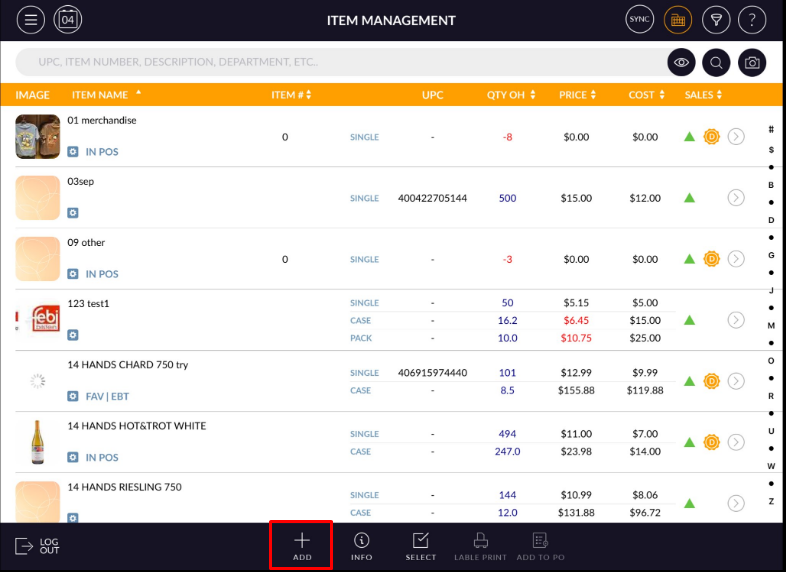
Task: Toggle Select mode checkbox icon
Action: tap(421, 545)
